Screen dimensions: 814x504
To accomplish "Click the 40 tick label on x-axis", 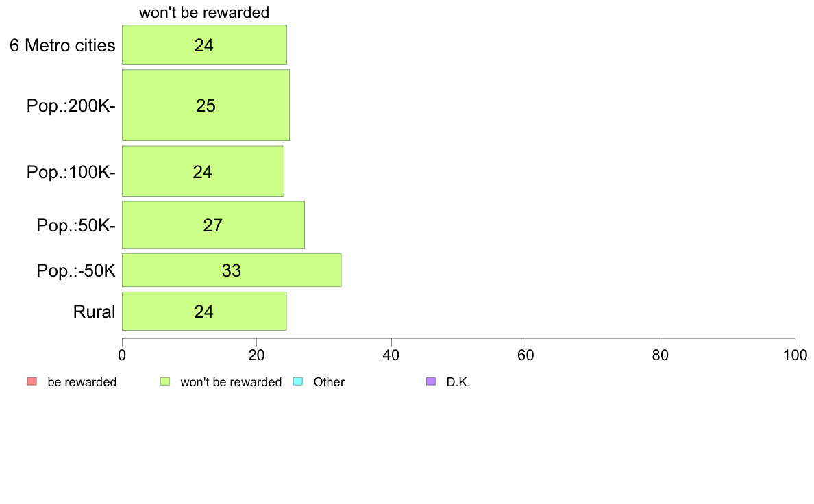I will click(x=391, y=355).
